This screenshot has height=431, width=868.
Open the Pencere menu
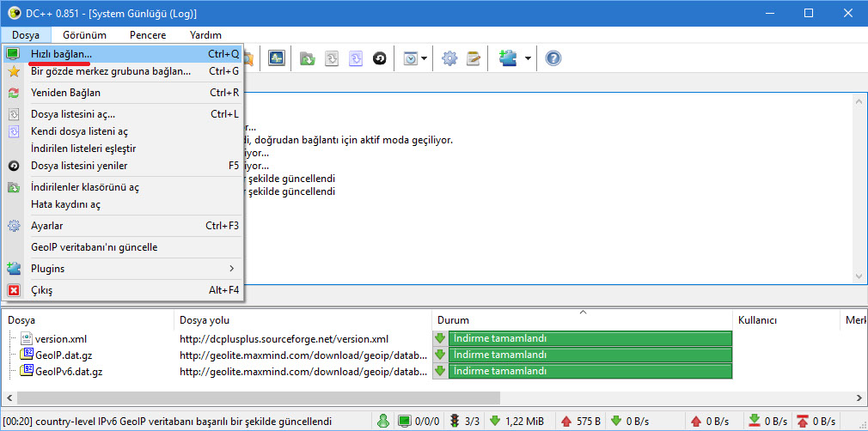(148, 35)
